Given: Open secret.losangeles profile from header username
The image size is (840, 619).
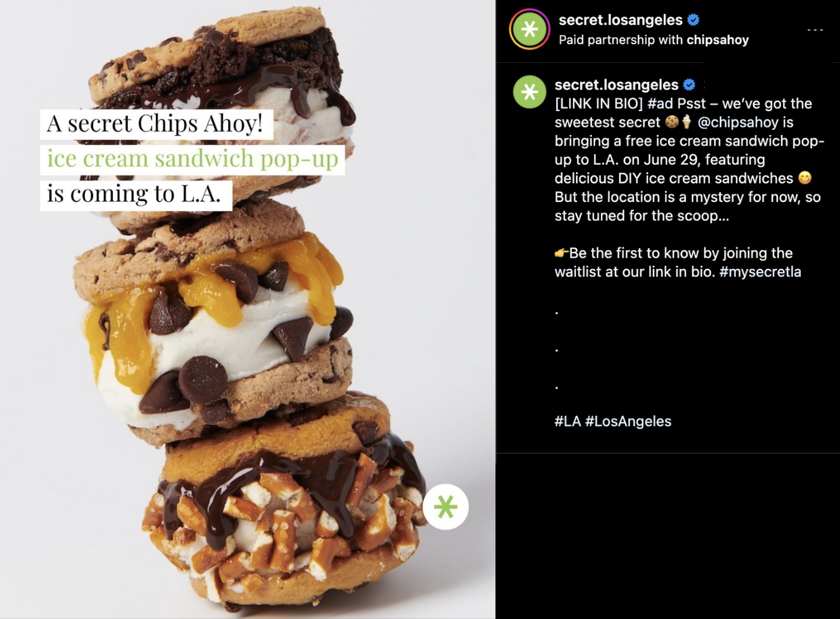Looking at the screenshot, I should tap(620, 20).
